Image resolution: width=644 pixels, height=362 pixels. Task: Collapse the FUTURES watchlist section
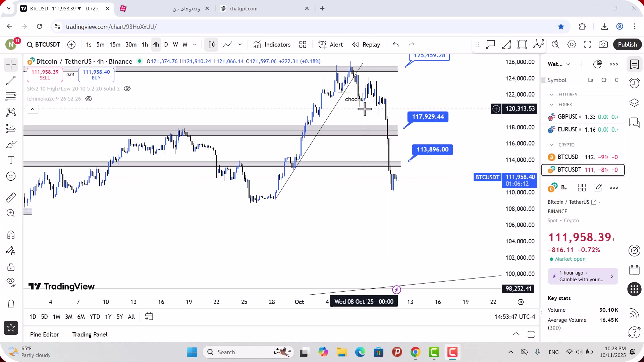tap(551, 95)
